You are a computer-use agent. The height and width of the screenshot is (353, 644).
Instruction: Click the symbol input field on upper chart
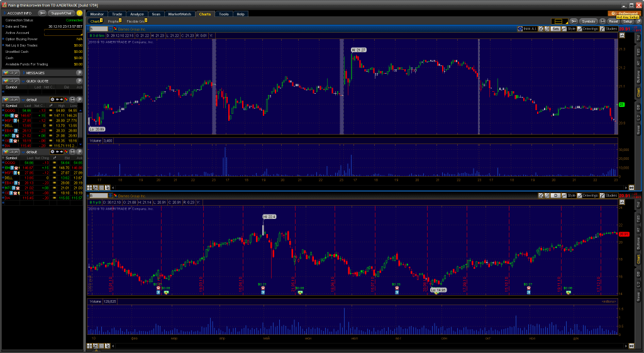pos(99,29)
